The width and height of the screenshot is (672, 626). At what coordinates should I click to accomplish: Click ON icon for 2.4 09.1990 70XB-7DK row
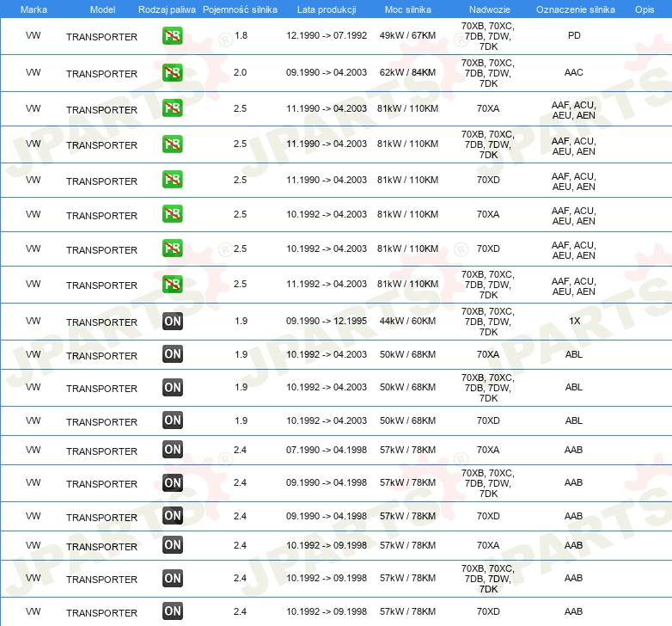(x=172, y=482)
